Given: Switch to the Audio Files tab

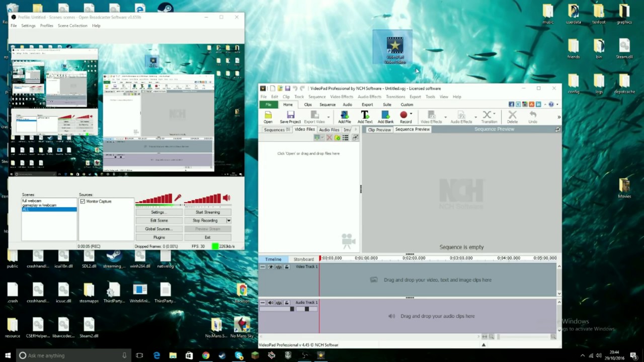Looking at the screenshot, I should click(329, 130).
